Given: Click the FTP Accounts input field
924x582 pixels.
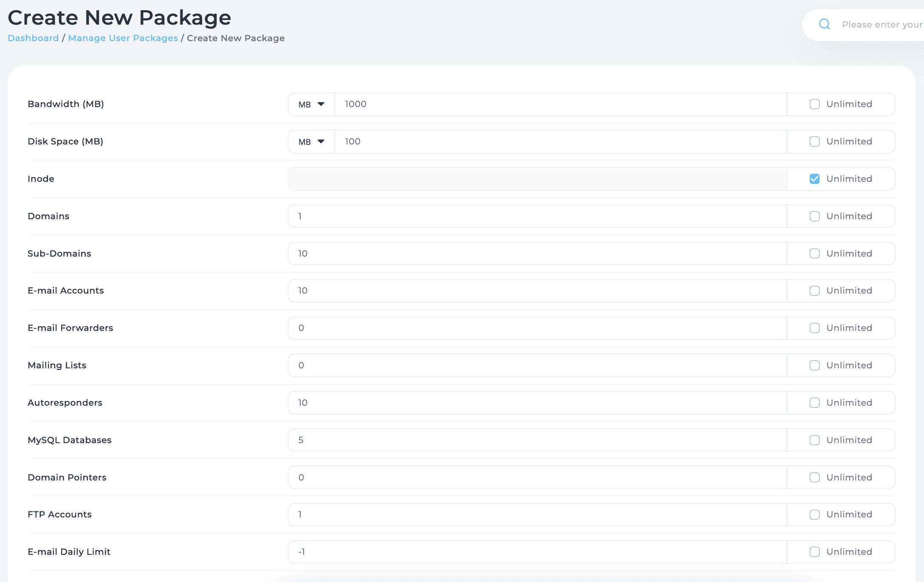Looking at the screenshot, I should pos(538,514).
